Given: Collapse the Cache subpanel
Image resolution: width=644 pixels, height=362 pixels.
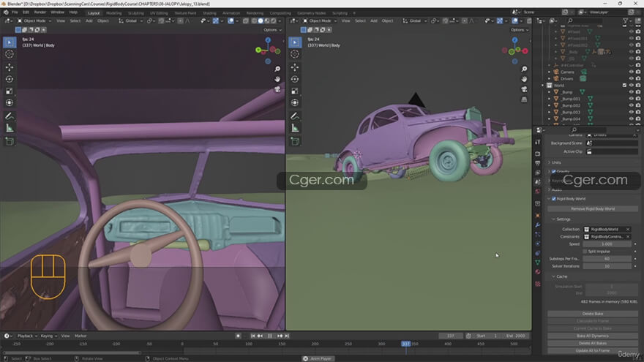Looking at the screenshot, I should [561, 276].
